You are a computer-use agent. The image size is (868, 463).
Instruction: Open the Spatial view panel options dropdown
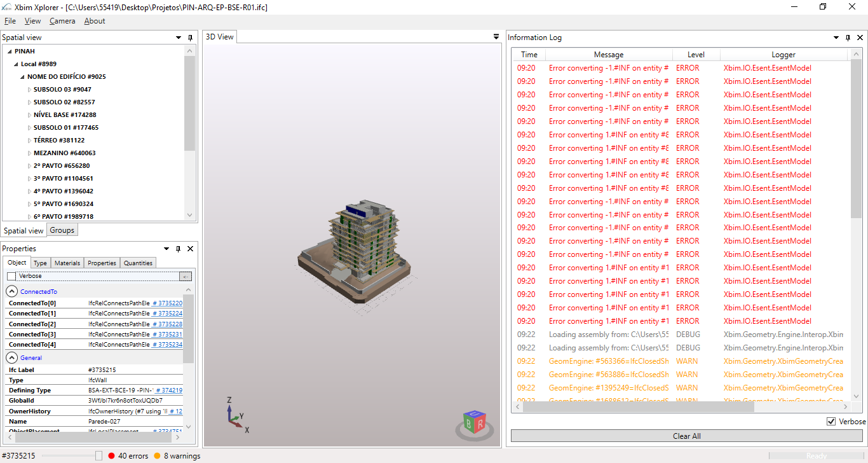pyautogui.click(x=178, y=38)
